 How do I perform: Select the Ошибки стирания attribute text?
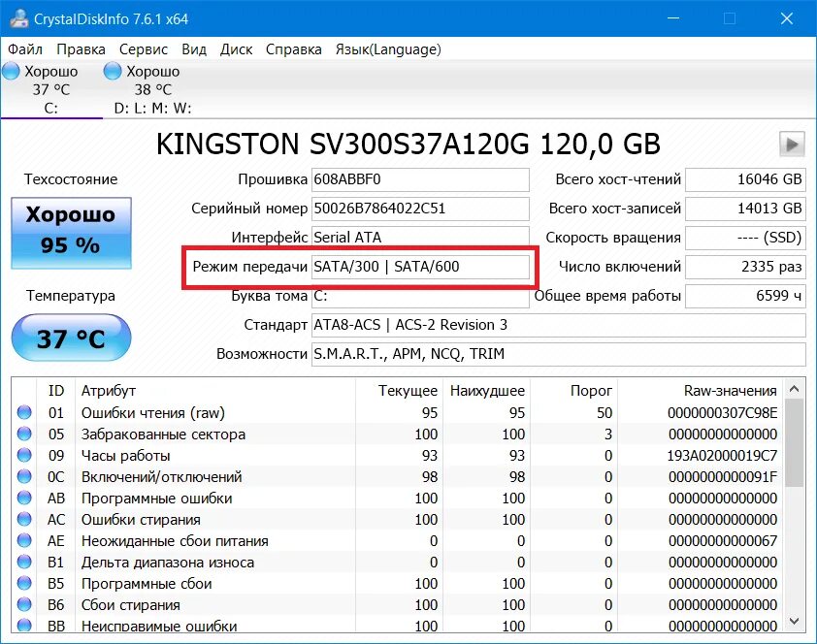click(x=141, y=520)
